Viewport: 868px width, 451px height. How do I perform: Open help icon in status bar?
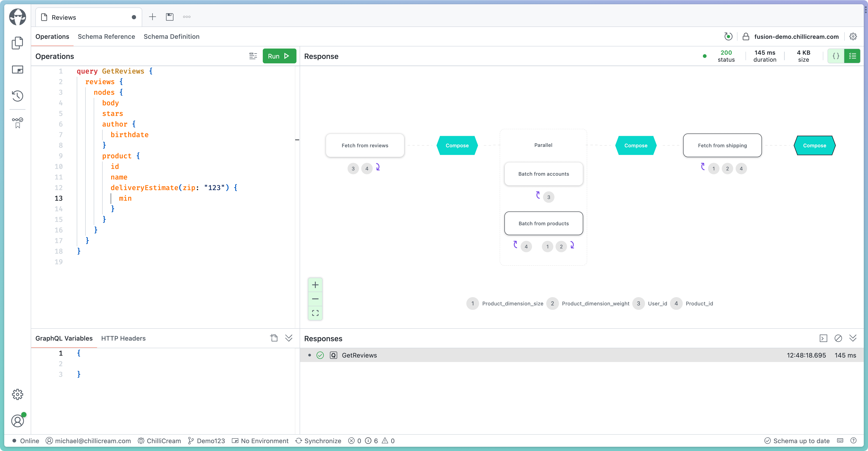coord(853,441)
